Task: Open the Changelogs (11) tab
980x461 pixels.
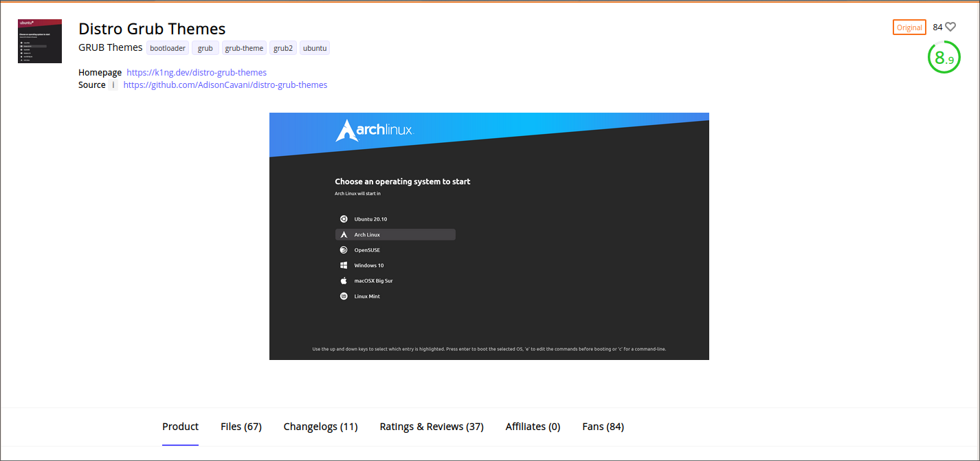Action: coord(320,427)
